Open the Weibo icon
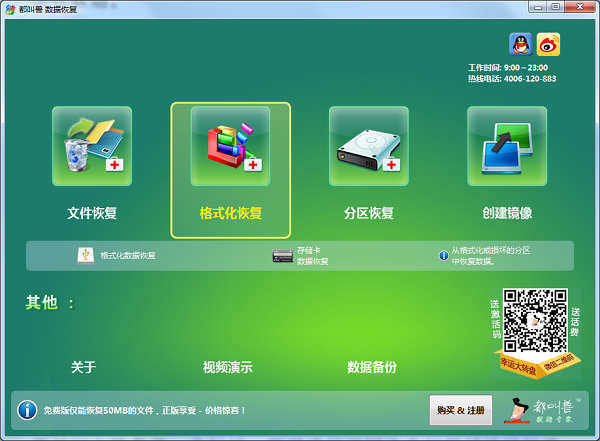600x441 pixels. (x=548, y=44)
